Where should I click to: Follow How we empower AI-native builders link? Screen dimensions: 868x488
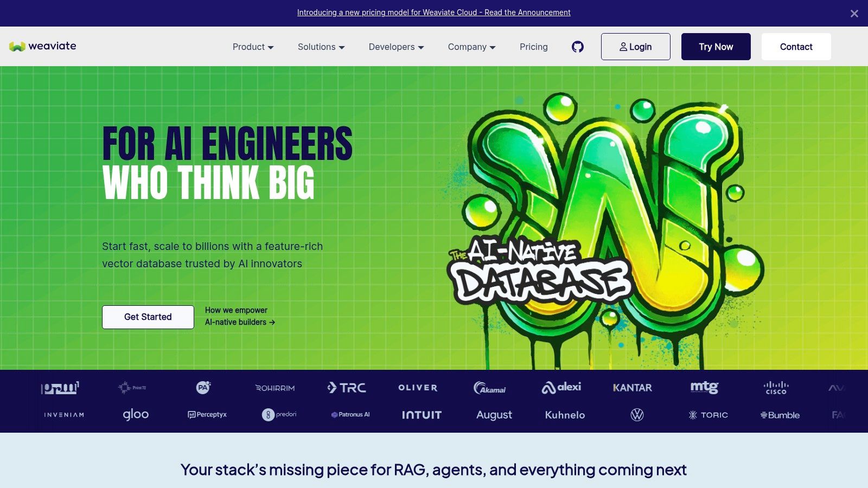click(x=240, y=316)
